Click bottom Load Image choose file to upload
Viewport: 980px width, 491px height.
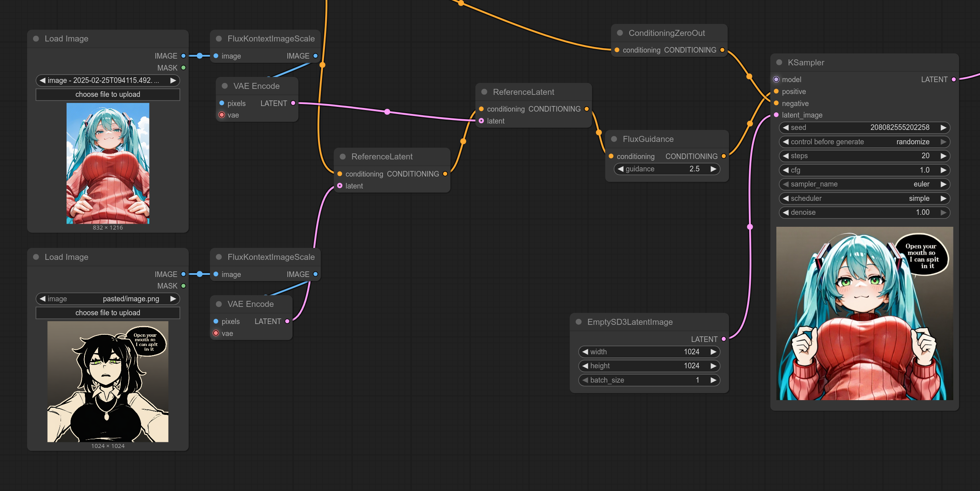(108, 313)
